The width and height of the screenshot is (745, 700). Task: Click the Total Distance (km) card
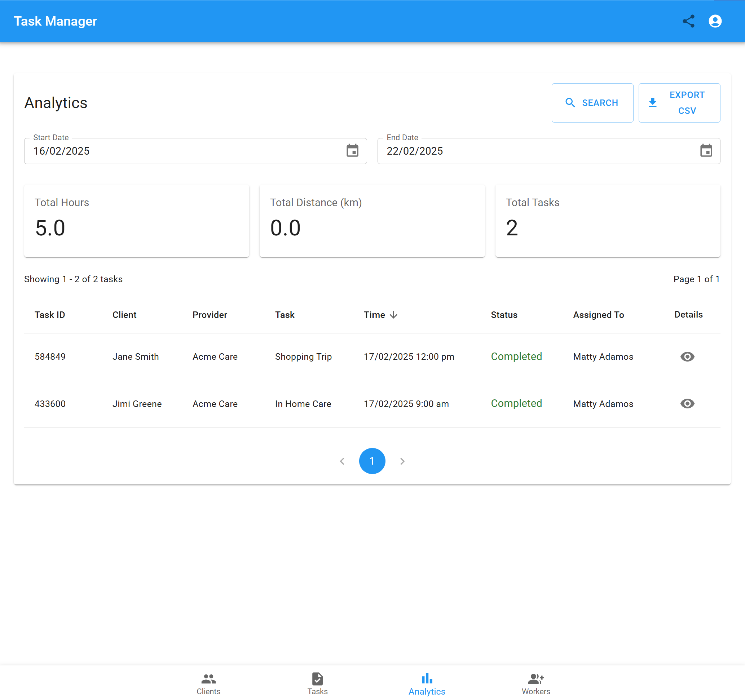click(372, 221)
